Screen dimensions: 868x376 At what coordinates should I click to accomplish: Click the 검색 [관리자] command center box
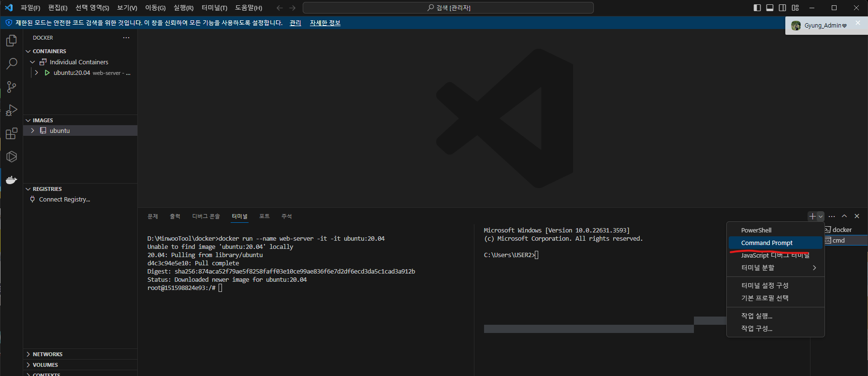(x=448, y=8)
